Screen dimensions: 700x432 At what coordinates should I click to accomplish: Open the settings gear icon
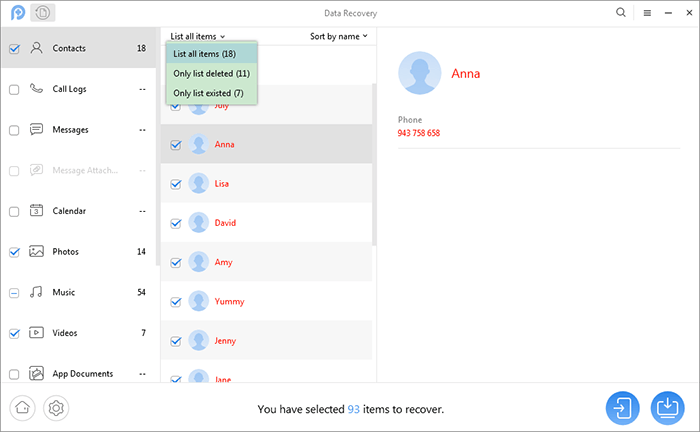[56, 408]
